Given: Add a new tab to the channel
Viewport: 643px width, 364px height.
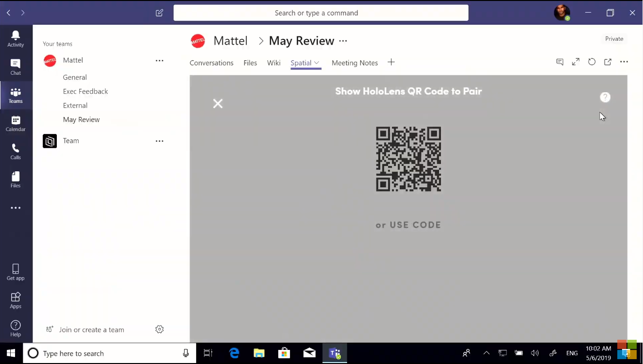Looking at the screenshot, I should click(391, 62).
